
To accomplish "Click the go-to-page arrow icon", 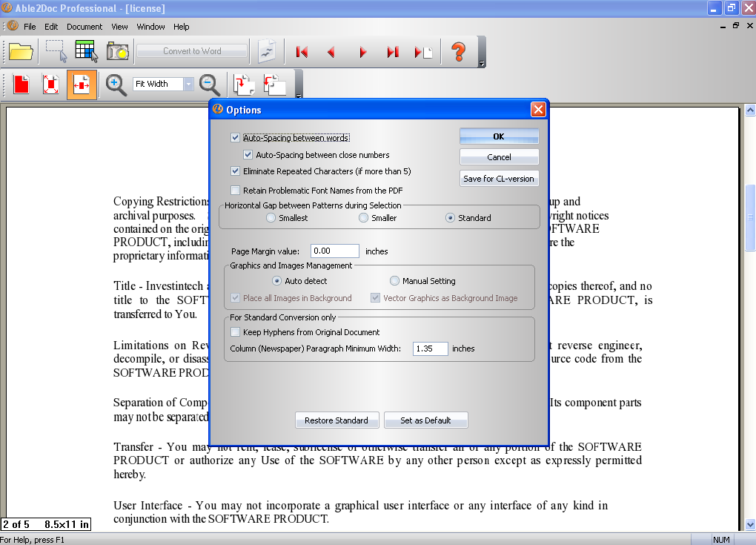I will tap(423, 52).
